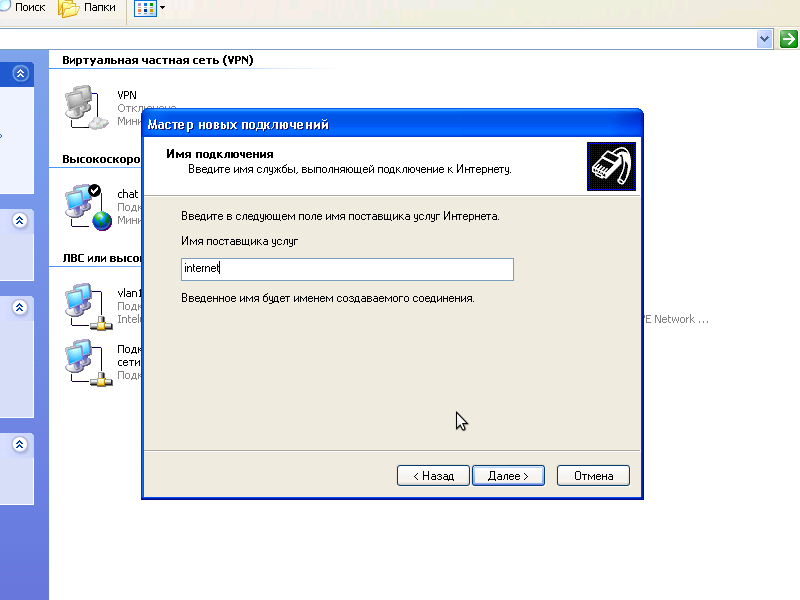Viewport: 800px width, 600px height.
Task: Select the last local network connection icon
Action: (85, 362)
